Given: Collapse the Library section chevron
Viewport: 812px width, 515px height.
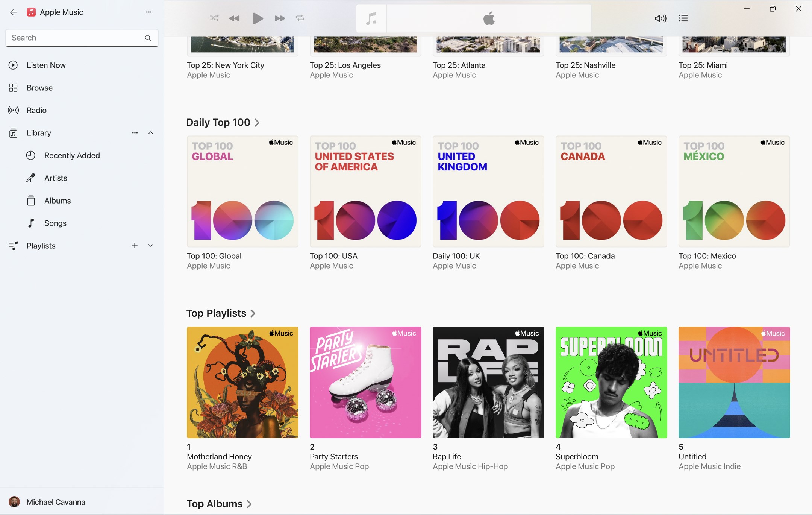Looking at the screenshot, I should click(x=150, y=133).
